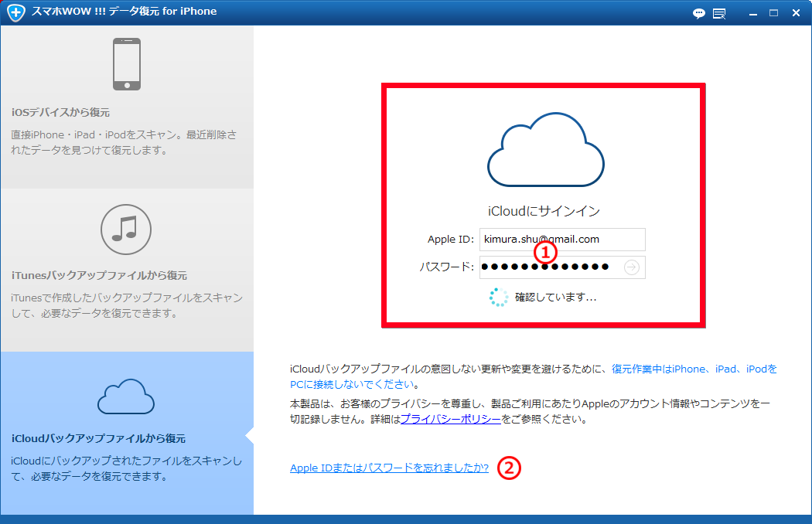Viewport: 812px width, 524px height.
Task: Focus the パスワード password field
Action: [549, 267]
